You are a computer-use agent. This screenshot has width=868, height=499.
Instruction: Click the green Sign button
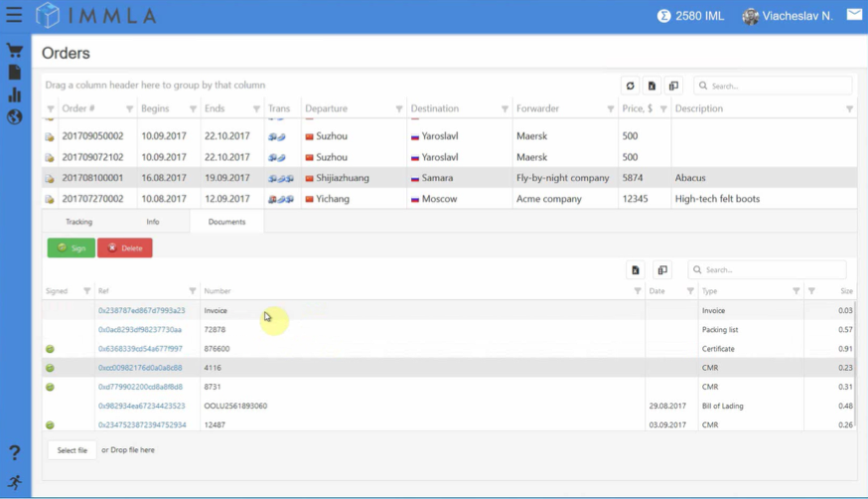(71, 249)
